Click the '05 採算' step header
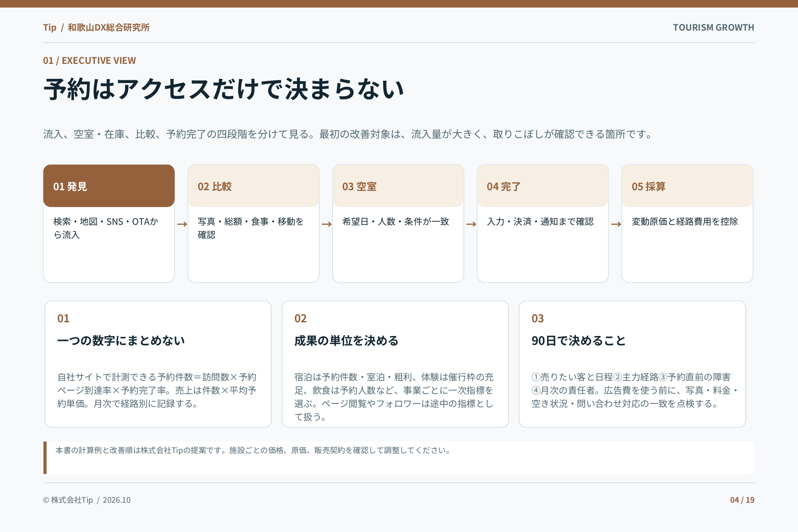The width and height of the screenshot is (798, 532). click(687, 186)
